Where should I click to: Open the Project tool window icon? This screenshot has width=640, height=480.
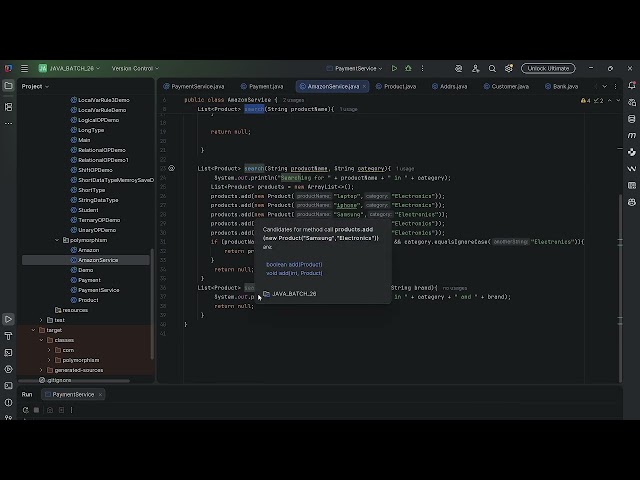[8, 86]
